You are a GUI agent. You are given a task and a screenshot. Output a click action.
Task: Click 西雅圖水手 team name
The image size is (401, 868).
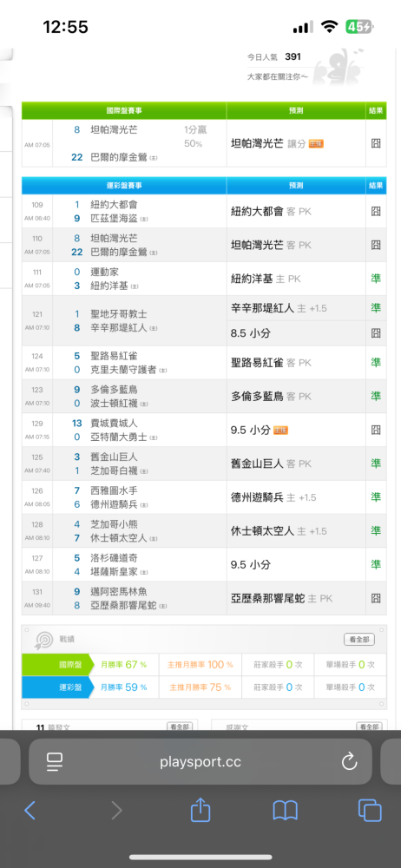coord(113,491)
